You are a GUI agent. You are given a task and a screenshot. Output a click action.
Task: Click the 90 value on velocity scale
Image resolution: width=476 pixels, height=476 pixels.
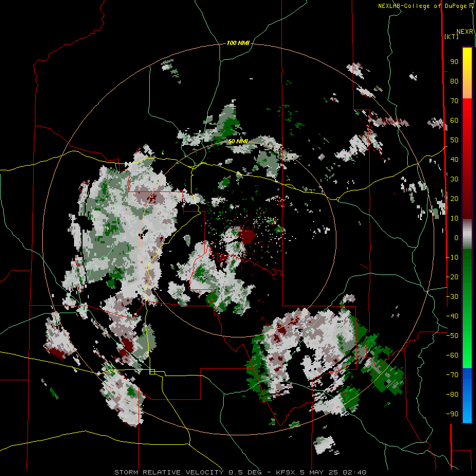[454, 61]
